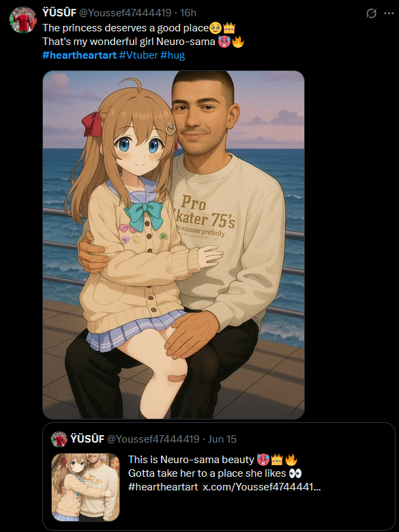Click the author's round profile avatar

[x=23, y=20]
